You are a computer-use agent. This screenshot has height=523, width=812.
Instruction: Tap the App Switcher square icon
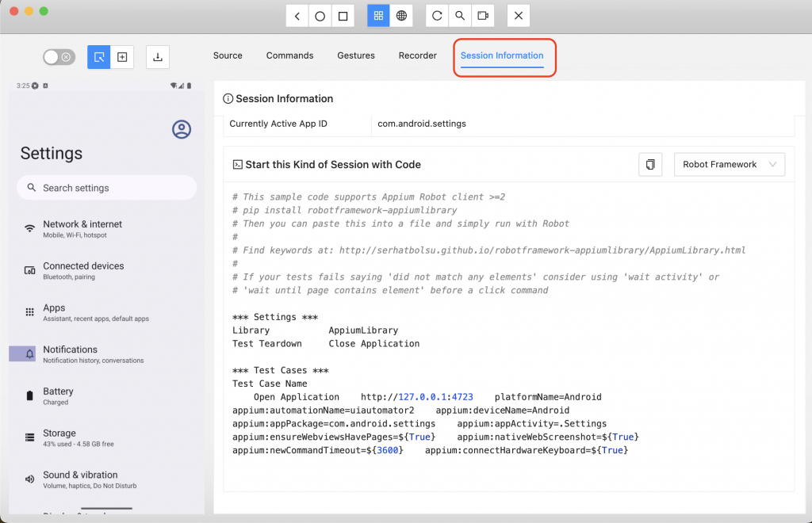(x=343, y=16)
